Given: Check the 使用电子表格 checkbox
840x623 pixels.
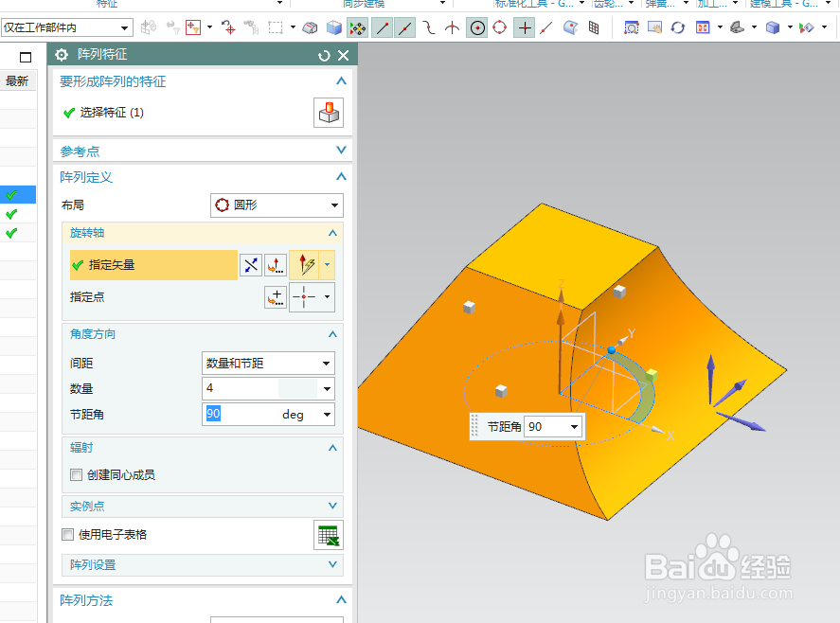Looking at the screenshot, I should [x=67, y=535].
